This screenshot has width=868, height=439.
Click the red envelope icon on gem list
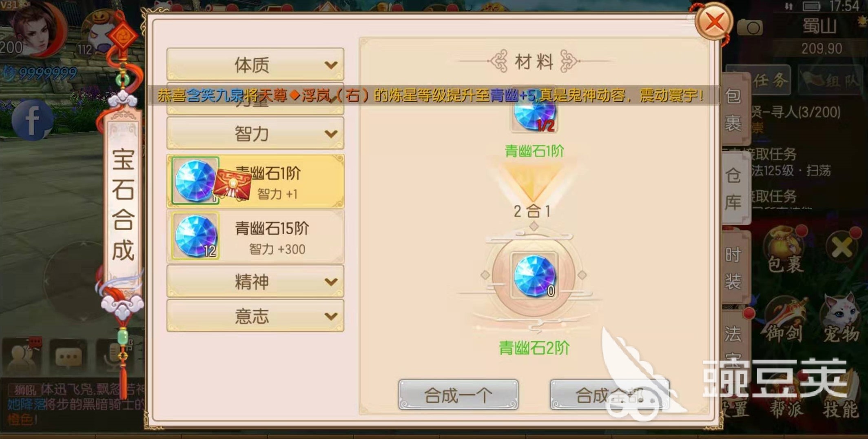tap(232, 184)
